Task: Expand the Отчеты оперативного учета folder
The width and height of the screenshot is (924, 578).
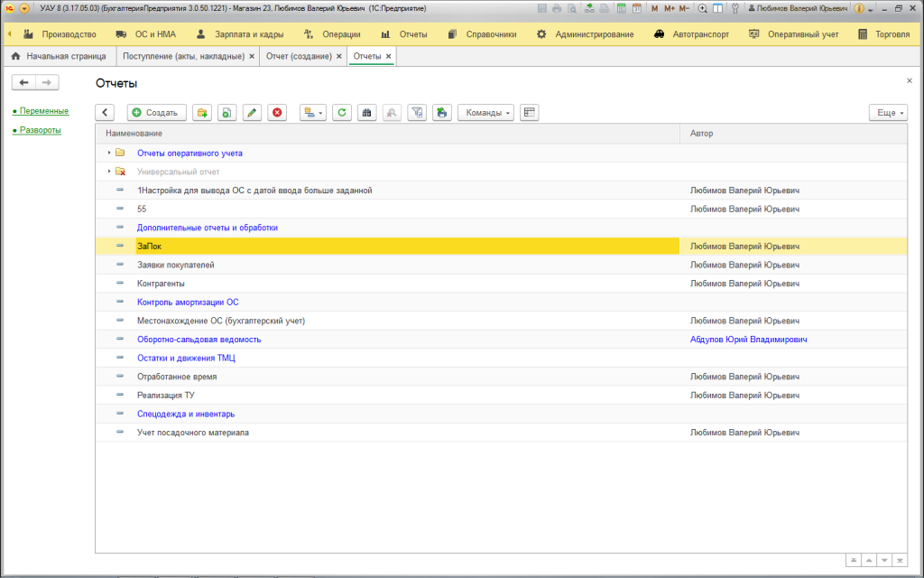Action: click(x=109, y=153)
